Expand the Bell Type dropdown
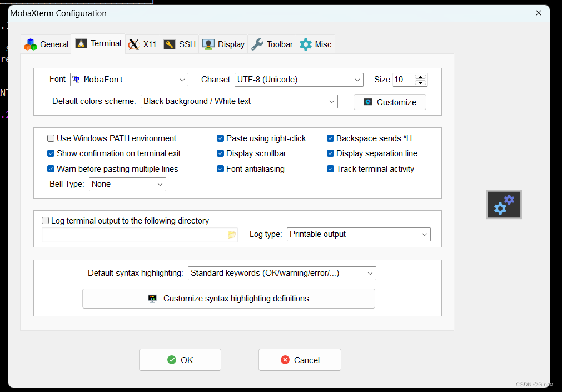 [127, 185]
